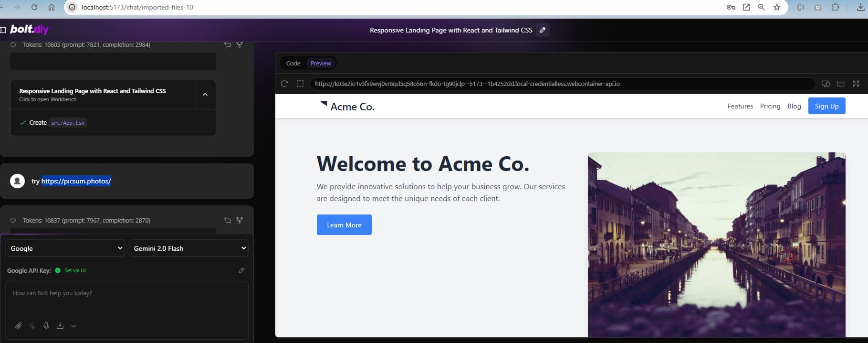The height and width of the screenshot is (343, 868).
Task: Click the Learn More button
Action: [344, 225]
